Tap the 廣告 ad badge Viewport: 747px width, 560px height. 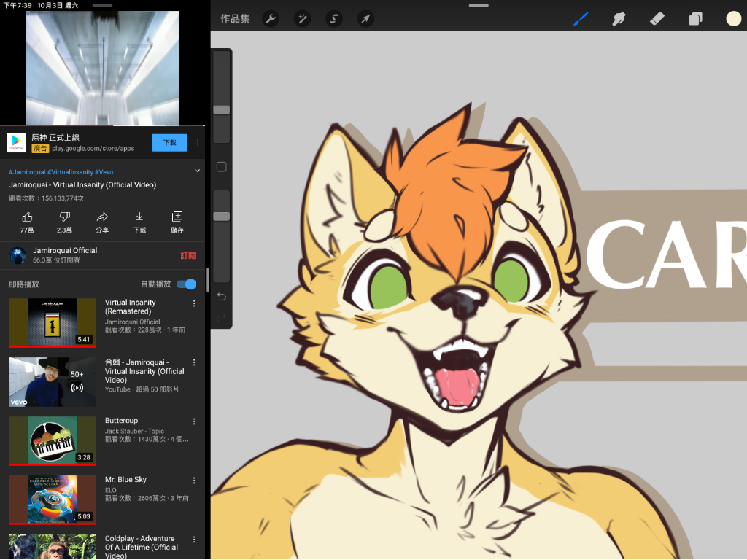(41, 149)
